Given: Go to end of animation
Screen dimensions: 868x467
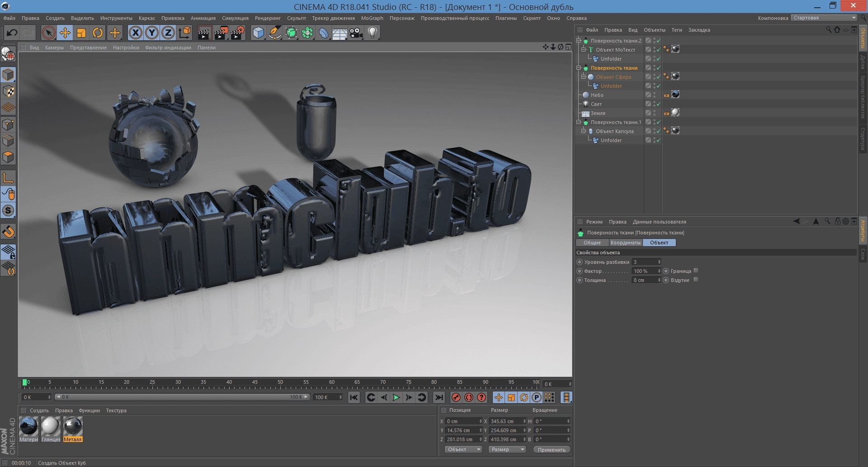Looking at the screenshot, I should 439,397.
